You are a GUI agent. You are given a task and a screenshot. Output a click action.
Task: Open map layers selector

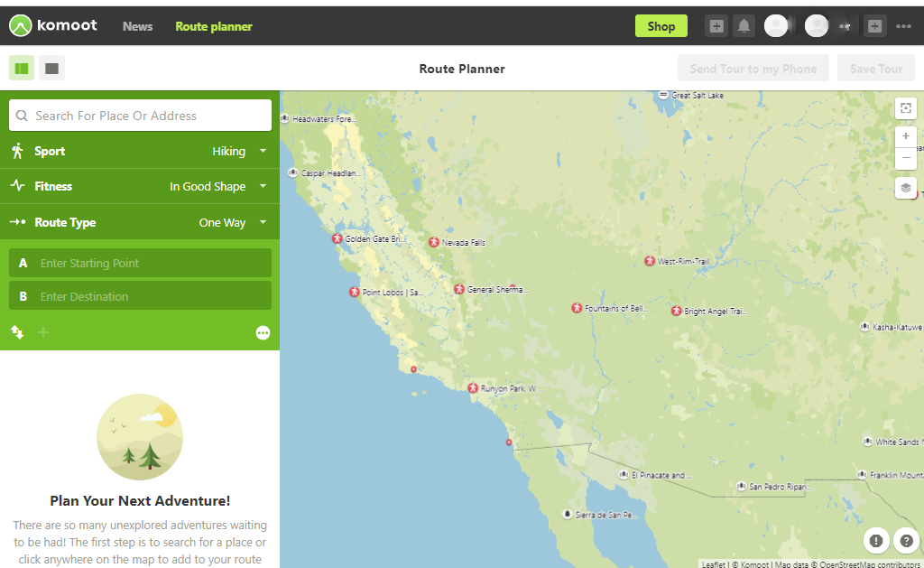coord(906,188)
